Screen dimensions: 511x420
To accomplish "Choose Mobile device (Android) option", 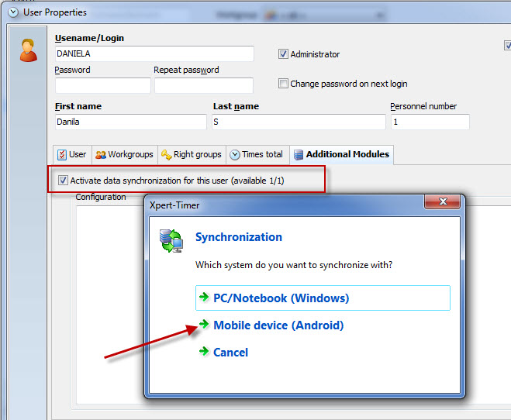I will pyautogui.click(x=278, y=325).
